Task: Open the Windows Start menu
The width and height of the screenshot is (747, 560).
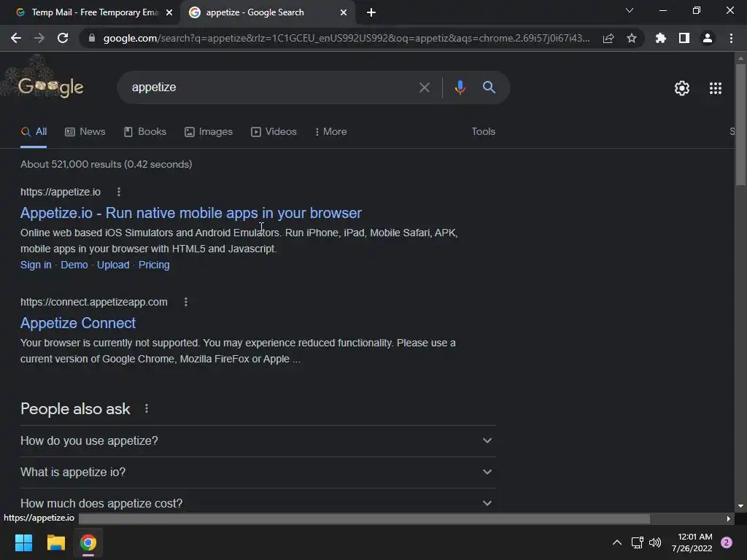Action: pyautogui.click(x=23, y=542)
